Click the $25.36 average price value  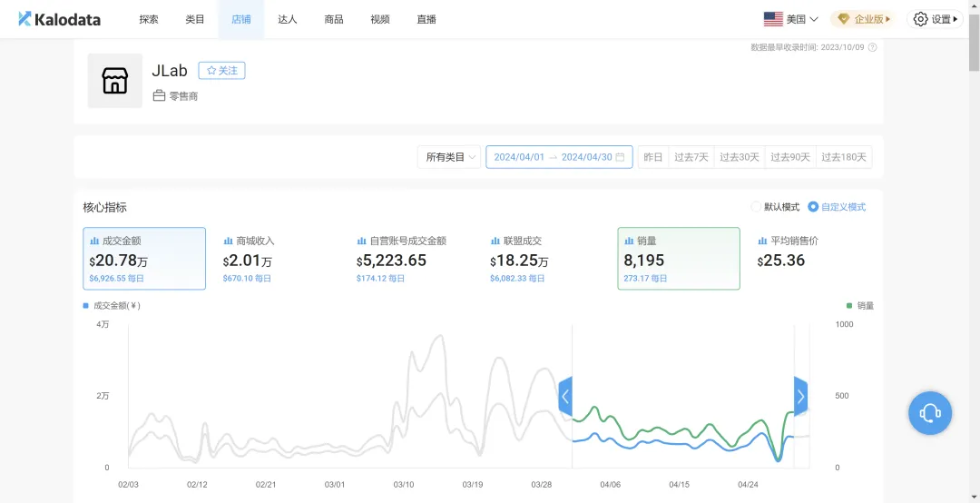[x=781, y=261]
